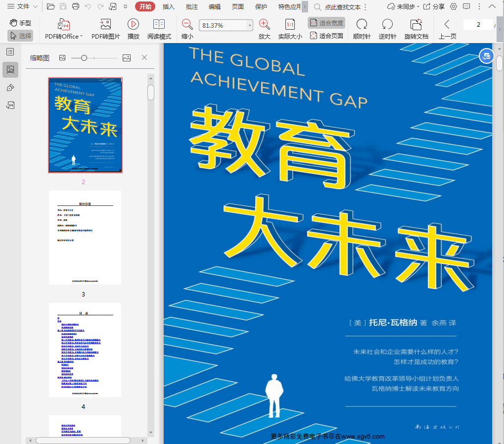Open the 文件 menu dropdown
The height and width of the screenshot is (444, 504).
coord(22,6)
